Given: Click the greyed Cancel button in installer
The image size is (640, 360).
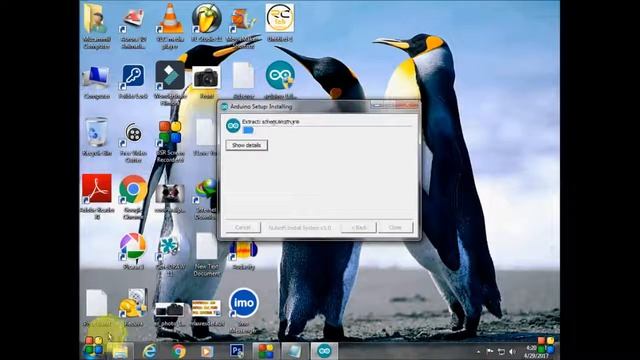Looking at the screenshot, I should tap(243, 227).
